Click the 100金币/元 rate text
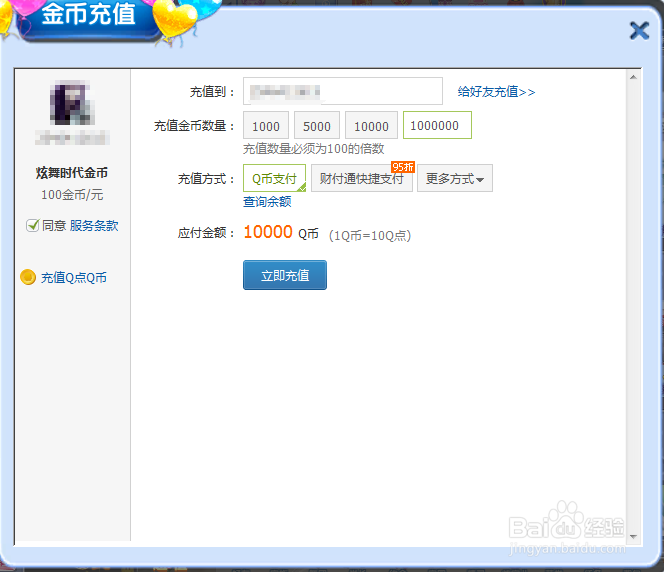 pos(72,195)
